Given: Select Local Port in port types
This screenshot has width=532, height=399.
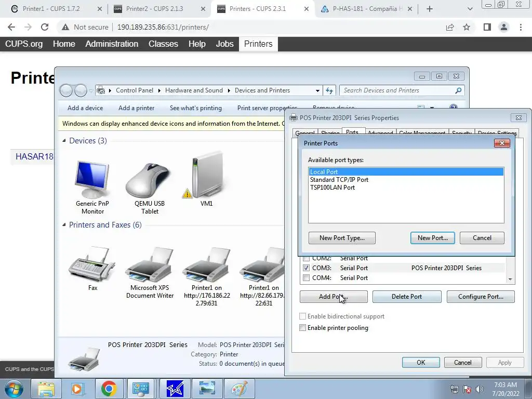Looking at the screenshot, I should [x=406, y=171].
